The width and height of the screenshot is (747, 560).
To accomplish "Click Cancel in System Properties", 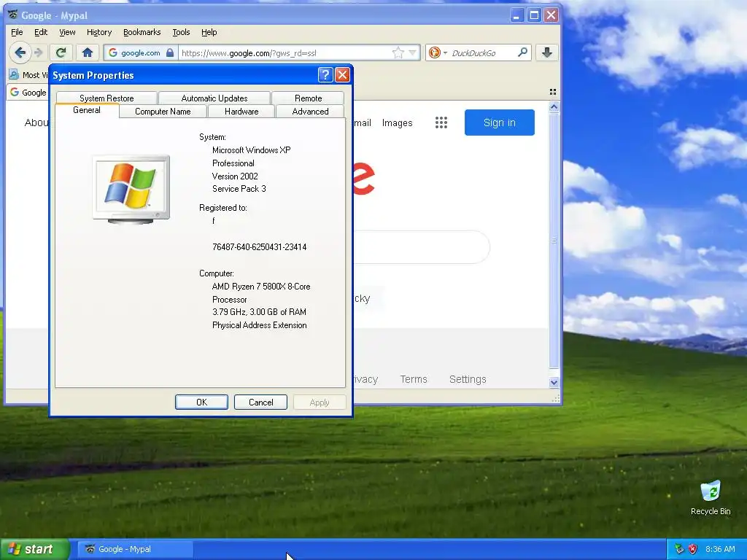I will (260, 402).
